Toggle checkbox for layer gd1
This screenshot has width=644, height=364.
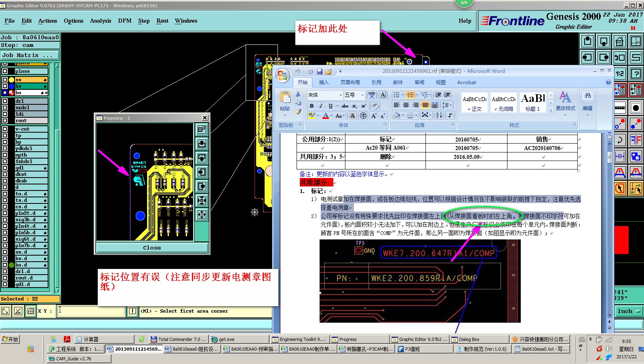tap(5, 168)
